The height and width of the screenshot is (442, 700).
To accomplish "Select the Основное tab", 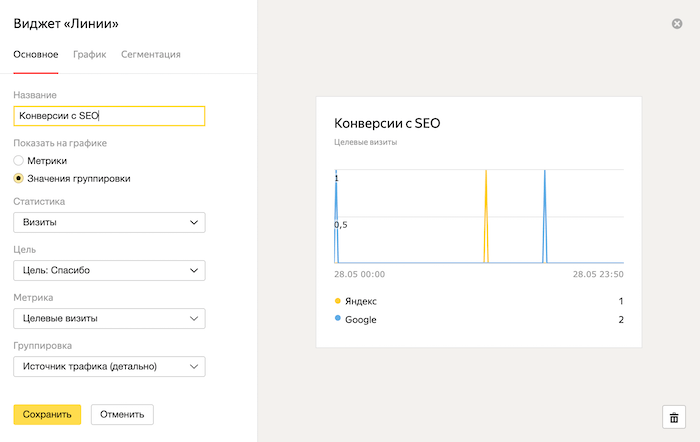I will click(x=35, y=54).
